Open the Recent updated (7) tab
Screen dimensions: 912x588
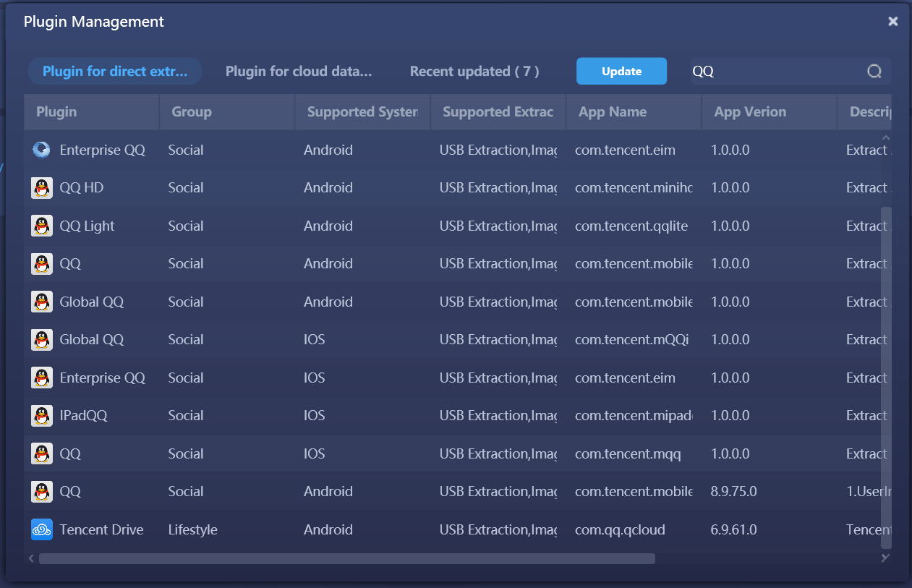tap(474, 72)
